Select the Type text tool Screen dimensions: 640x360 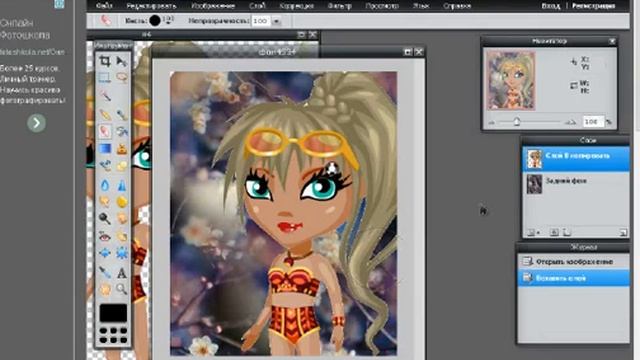(x=122, y=272)
